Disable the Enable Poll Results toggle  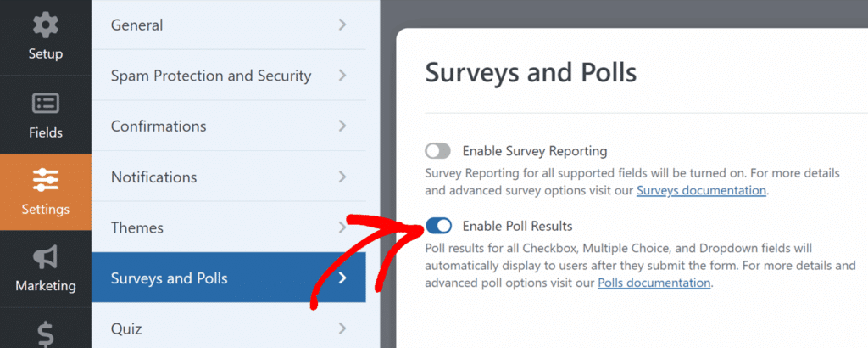point(438,226)
